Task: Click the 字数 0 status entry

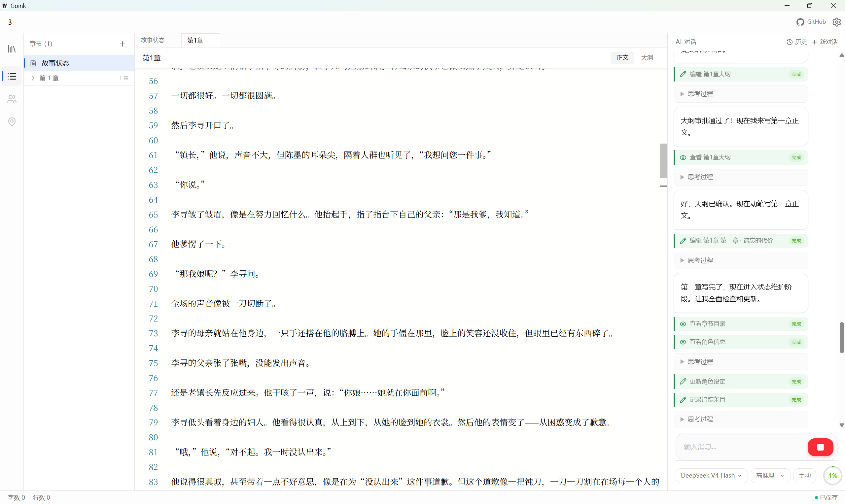Action: (16, 497)
